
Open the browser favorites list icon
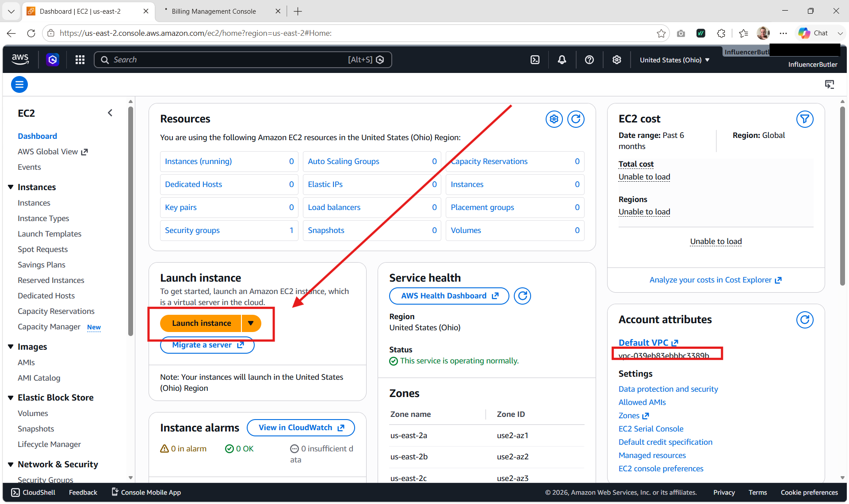tap(744, 33)
